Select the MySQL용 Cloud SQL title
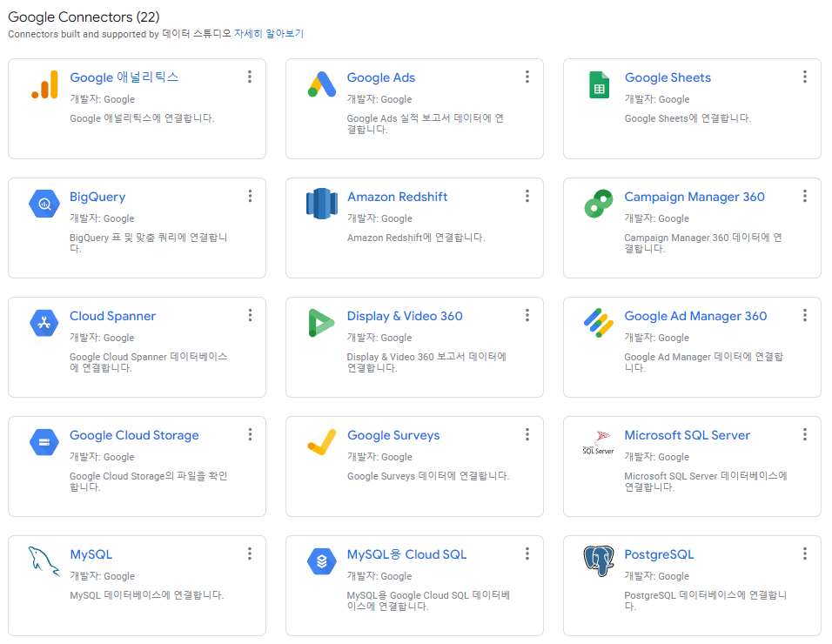This screenshot has height=644, width=832. 407,554
